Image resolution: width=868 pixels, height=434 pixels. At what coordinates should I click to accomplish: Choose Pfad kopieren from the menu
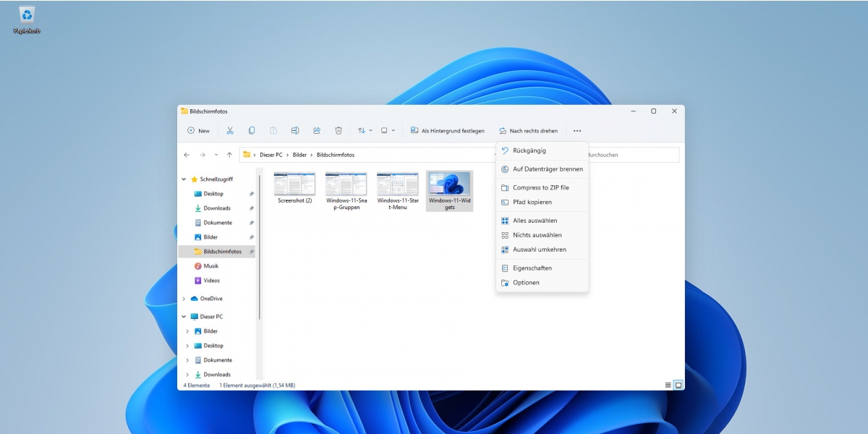point(542,202)
